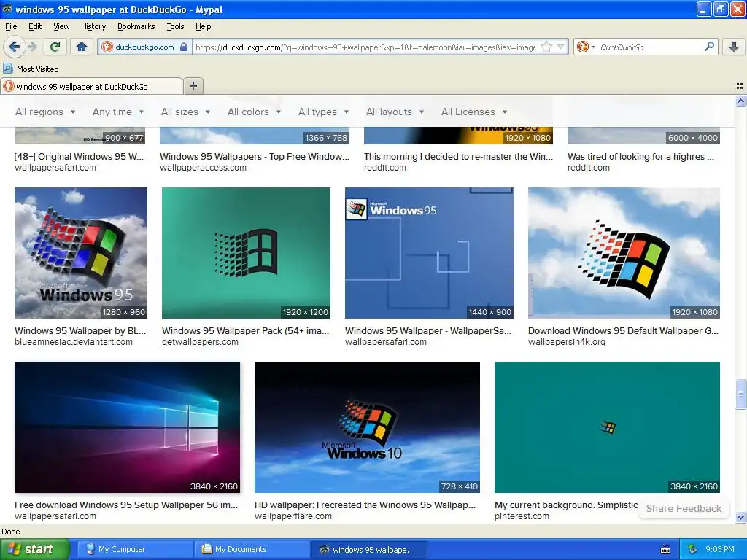
Task: Click the URL address field
Action: pyautogui.click(x=365, y=47)
